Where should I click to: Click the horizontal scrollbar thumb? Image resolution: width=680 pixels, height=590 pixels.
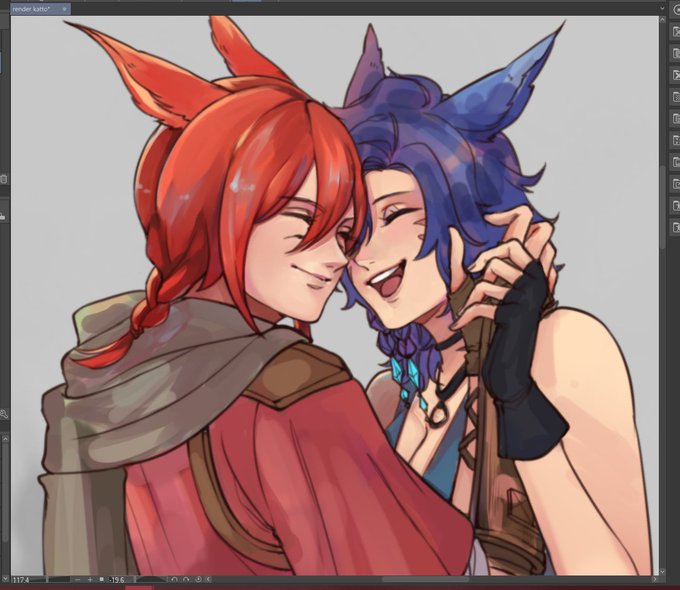click(425, 580)
